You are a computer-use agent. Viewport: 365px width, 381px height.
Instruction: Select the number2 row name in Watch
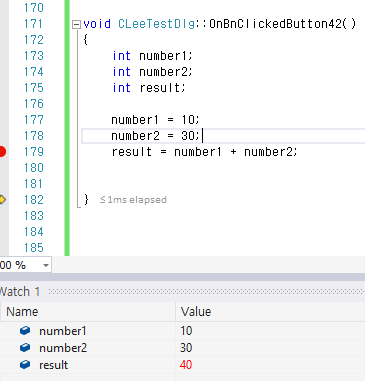pyautogui.click(x=63, y=348)
